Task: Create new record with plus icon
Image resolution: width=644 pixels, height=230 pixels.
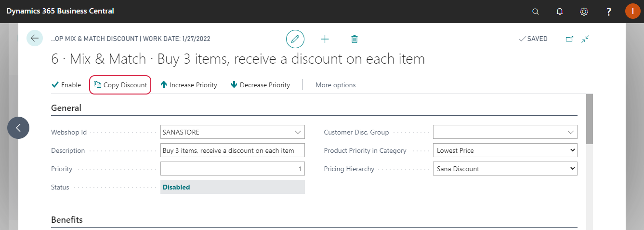Action: tap(325, 39)
